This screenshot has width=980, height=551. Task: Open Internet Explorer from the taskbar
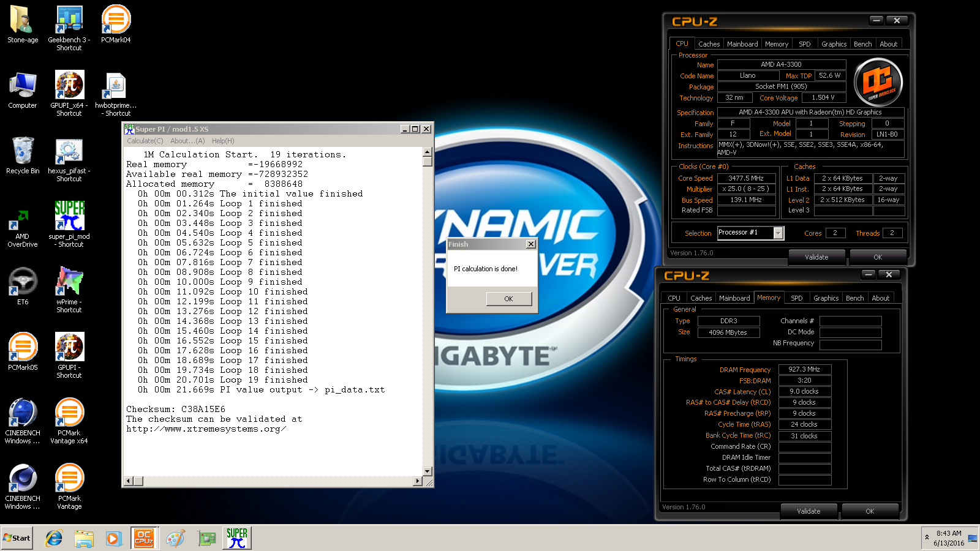[54, 538]
